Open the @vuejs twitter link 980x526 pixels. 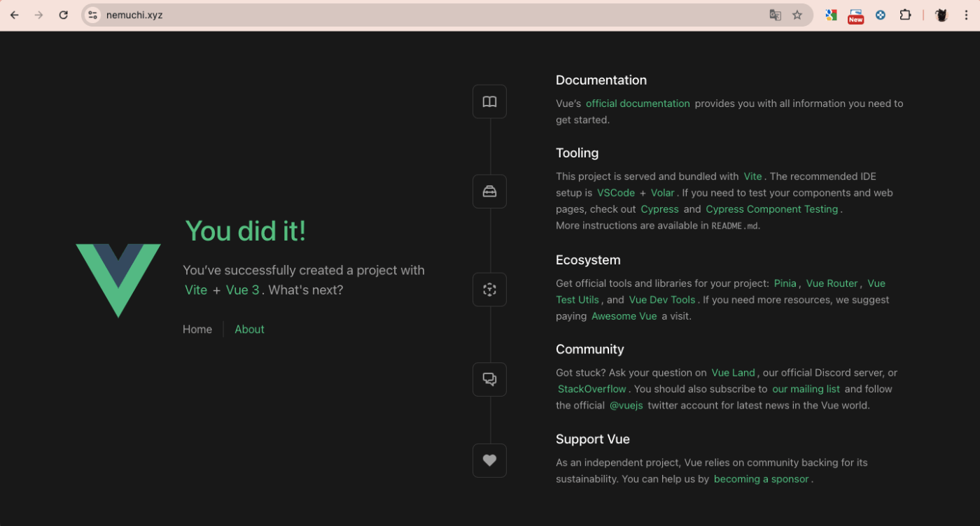pos(626,406)
